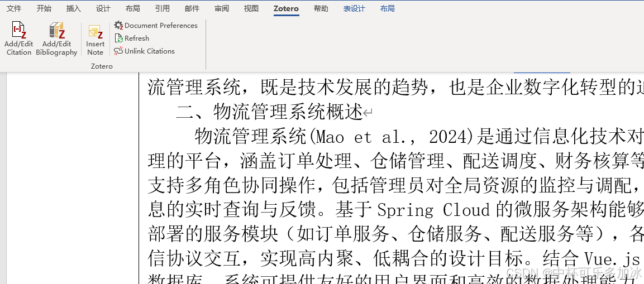Image resolution: width=644 pixels, height=284 pixels.
Task: Switch to the 邮件 ribbon tab
Action: 192,8
